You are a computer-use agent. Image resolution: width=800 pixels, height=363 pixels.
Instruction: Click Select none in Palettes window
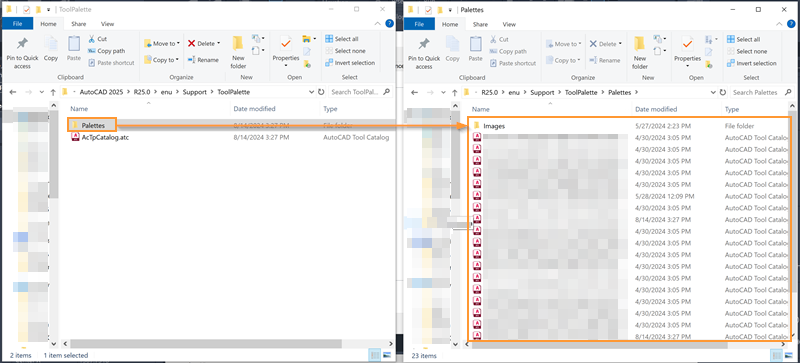[x=747, y=52]
